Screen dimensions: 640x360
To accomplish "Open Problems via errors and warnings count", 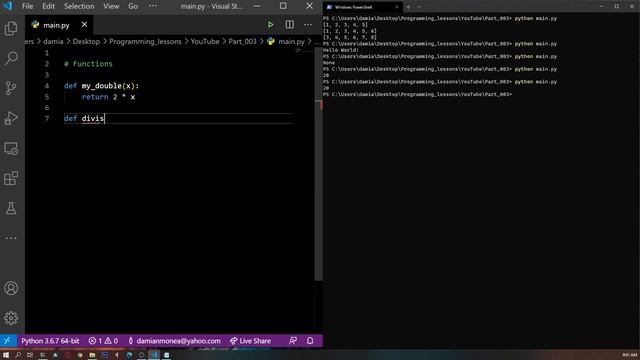I will coord(103,340).
